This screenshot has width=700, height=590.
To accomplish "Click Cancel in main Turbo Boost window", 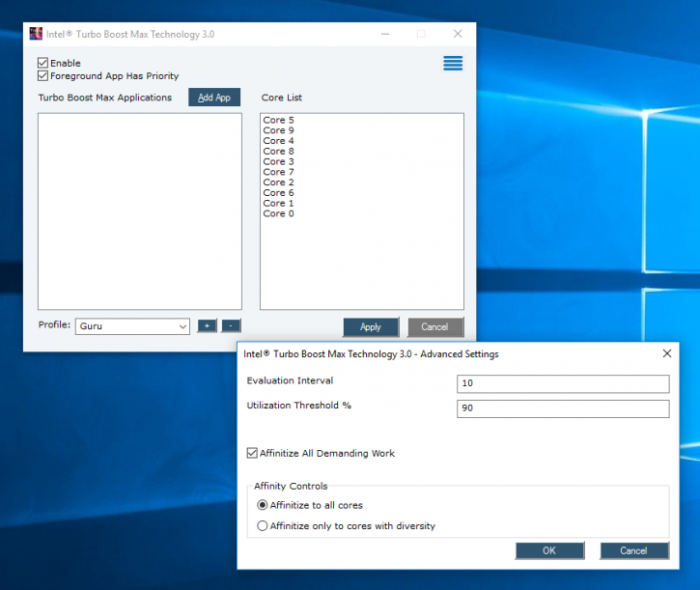I will 435,327.
